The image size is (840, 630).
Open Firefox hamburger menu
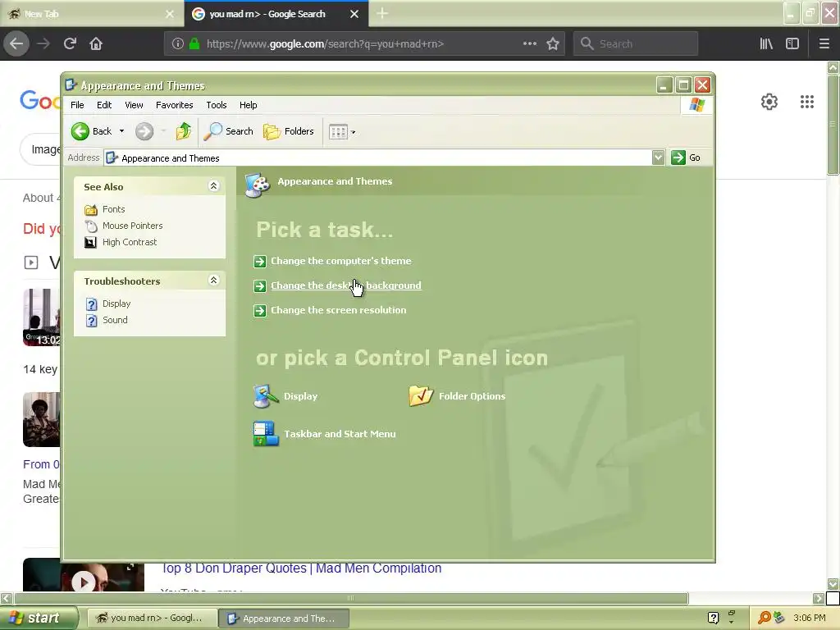pos(824,43)
